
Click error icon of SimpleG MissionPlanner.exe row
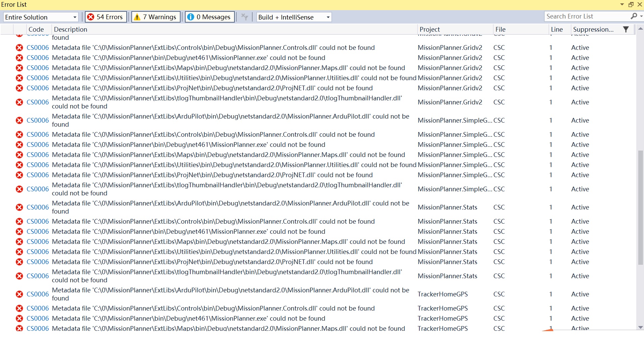pyautogui.click(x=20, y=145)
